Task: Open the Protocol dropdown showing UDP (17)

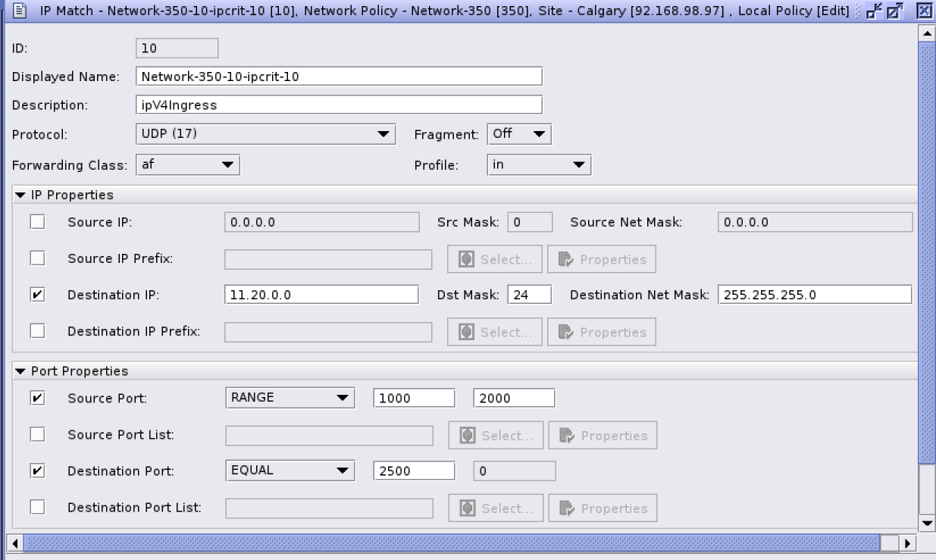Action: click(265, 134)
